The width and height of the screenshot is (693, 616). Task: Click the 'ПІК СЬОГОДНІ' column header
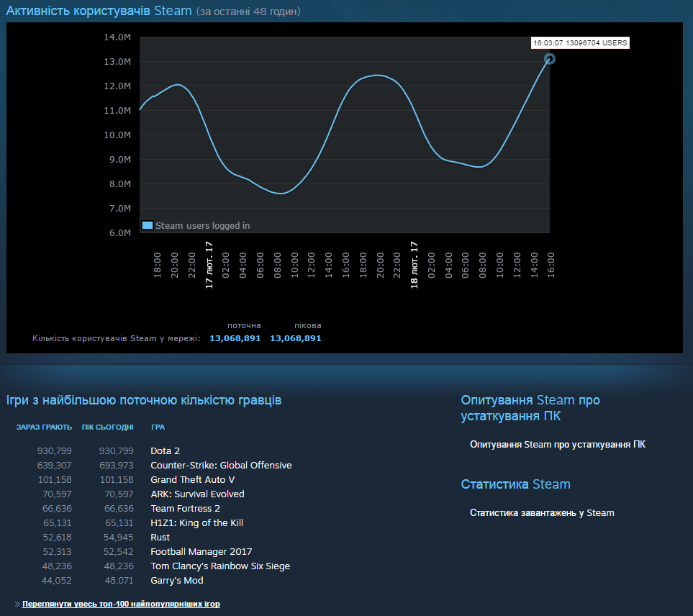(107, 427)
